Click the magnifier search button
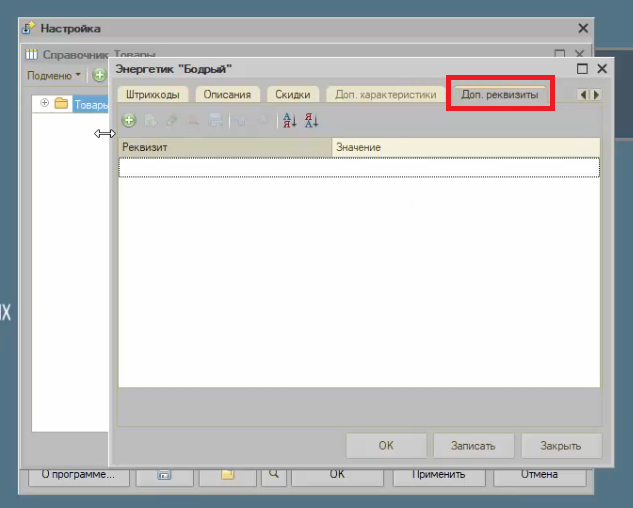 click(x=272, y=475)
